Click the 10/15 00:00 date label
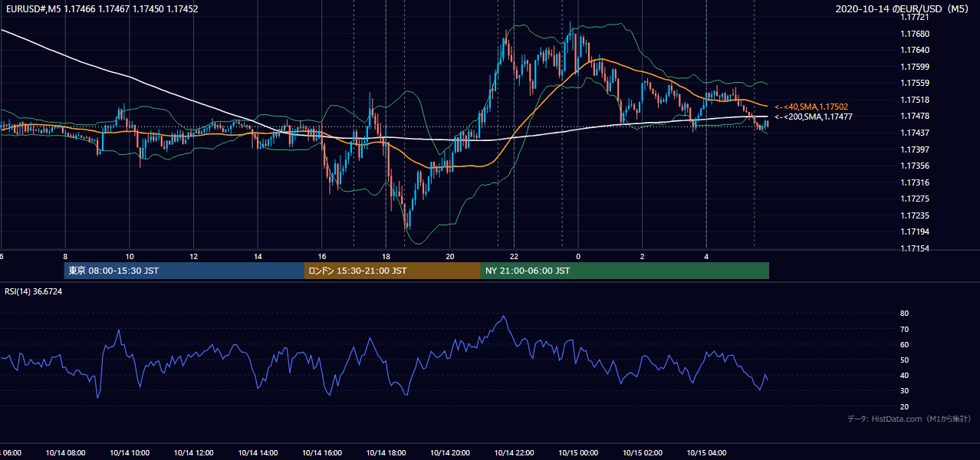Screen dimensions: 980x460 (578, 452)
